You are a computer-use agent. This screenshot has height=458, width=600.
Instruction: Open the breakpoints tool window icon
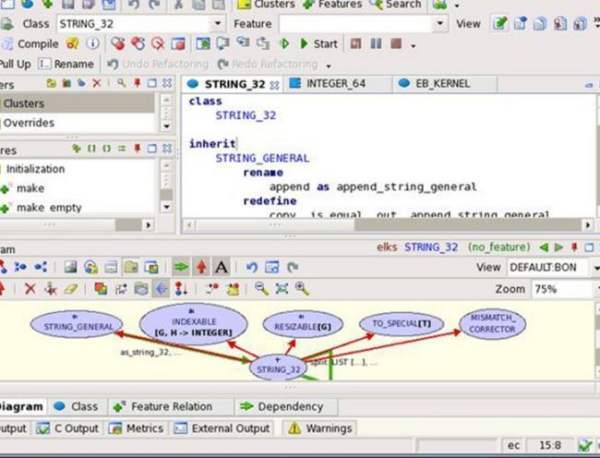click(178, 44)
